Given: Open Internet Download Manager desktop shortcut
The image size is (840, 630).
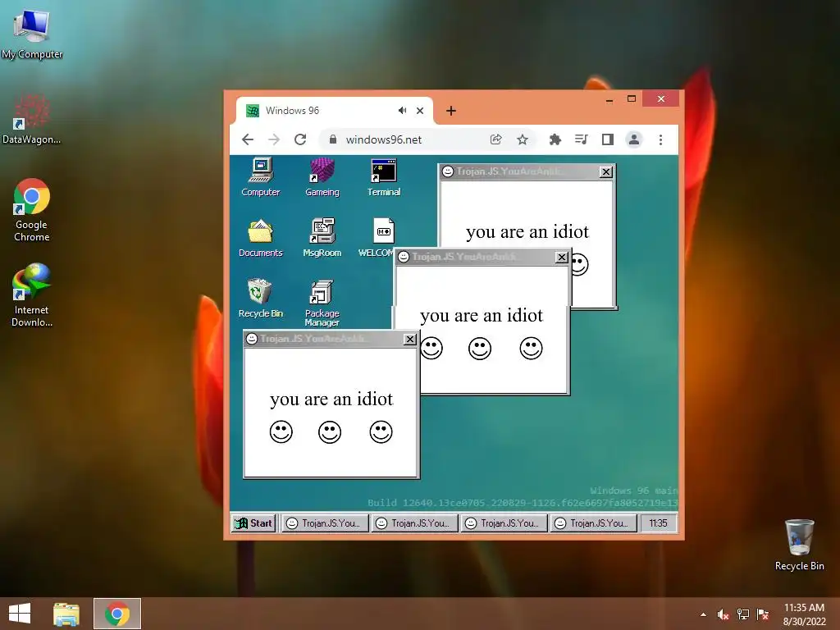Looking at the screenshot, I should 32,294.
